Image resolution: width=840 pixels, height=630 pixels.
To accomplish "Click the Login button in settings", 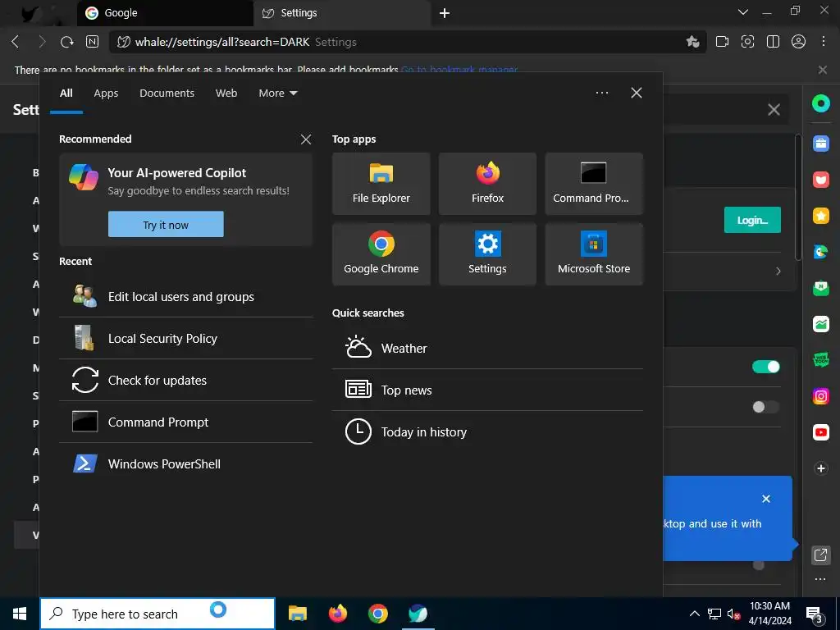I will [x=752, y=220].
